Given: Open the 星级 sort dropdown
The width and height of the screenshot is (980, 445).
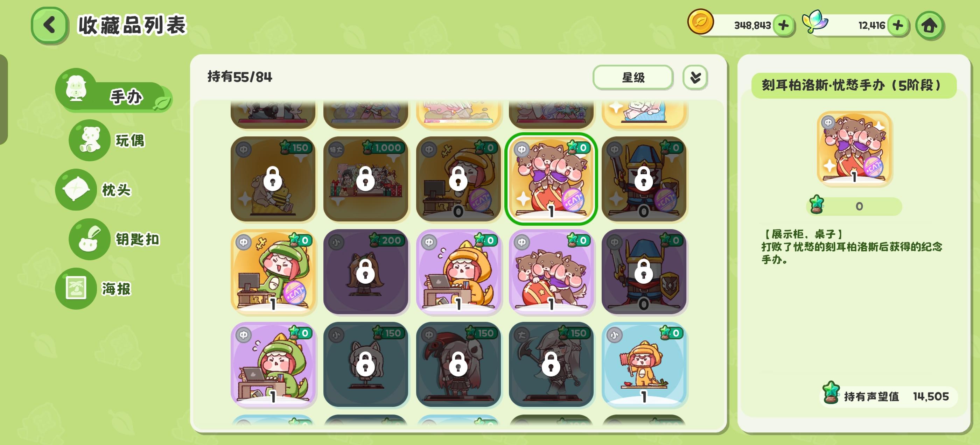Looking at the screenshot, I should point(633,78).
